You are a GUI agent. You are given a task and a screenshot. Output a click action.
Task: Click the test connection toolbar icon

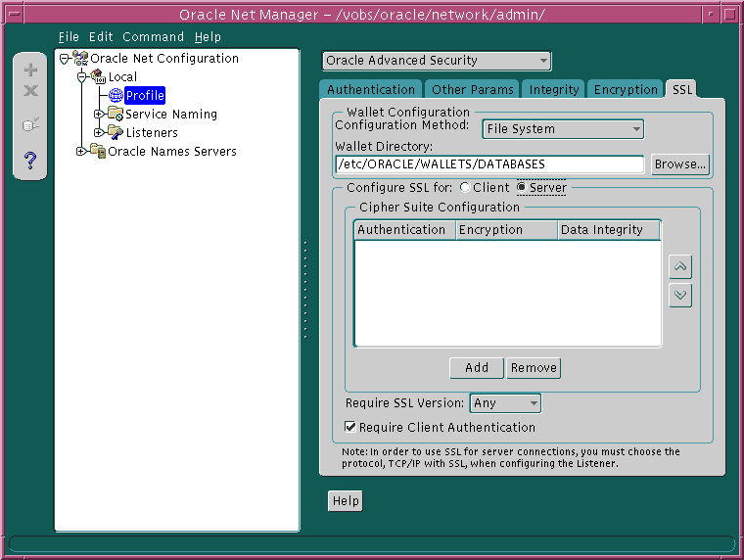pyautogui.click(x=30, y=124)
